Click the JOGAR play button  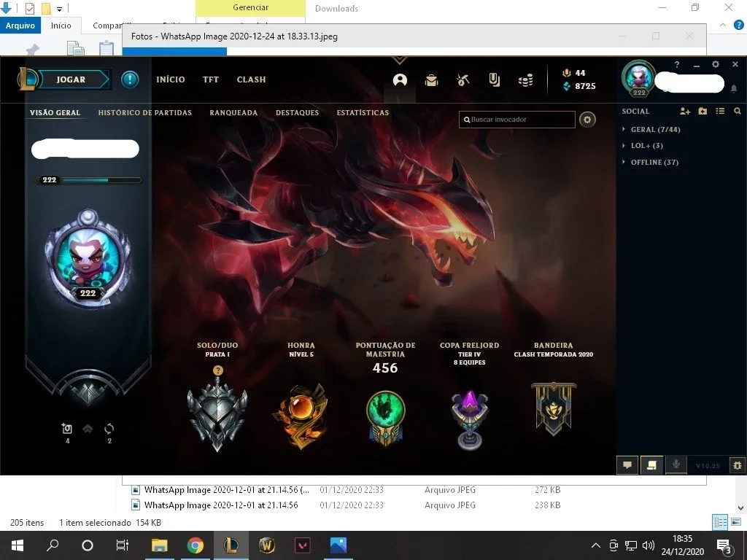coord(71,79)
